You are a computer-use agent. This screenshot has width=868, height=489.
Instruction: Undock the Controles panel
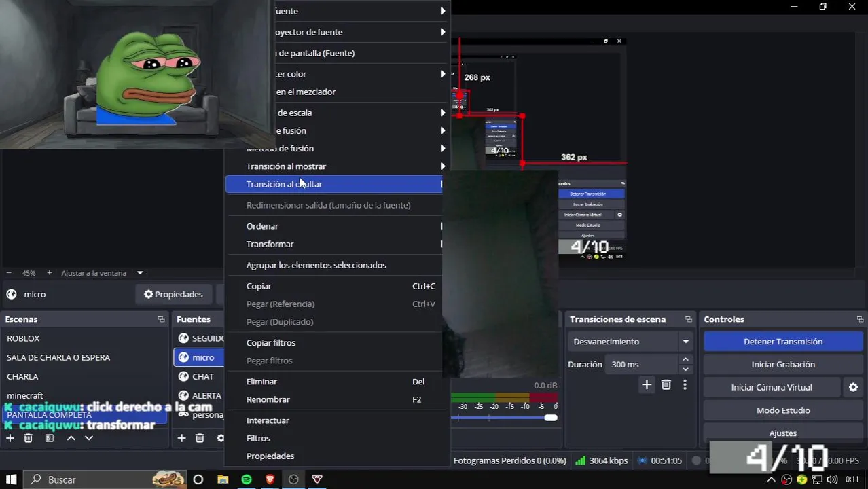860,319
